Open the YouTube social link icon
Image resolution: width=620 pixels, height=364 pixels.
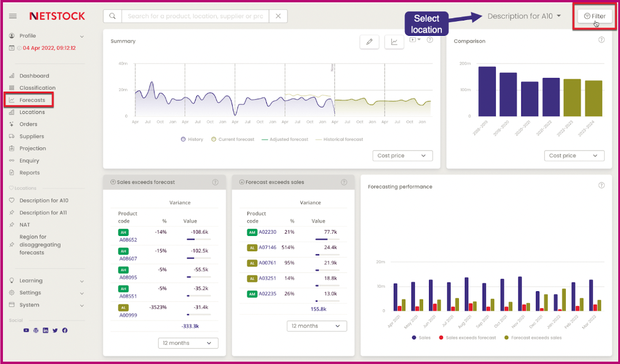point(26,331)
